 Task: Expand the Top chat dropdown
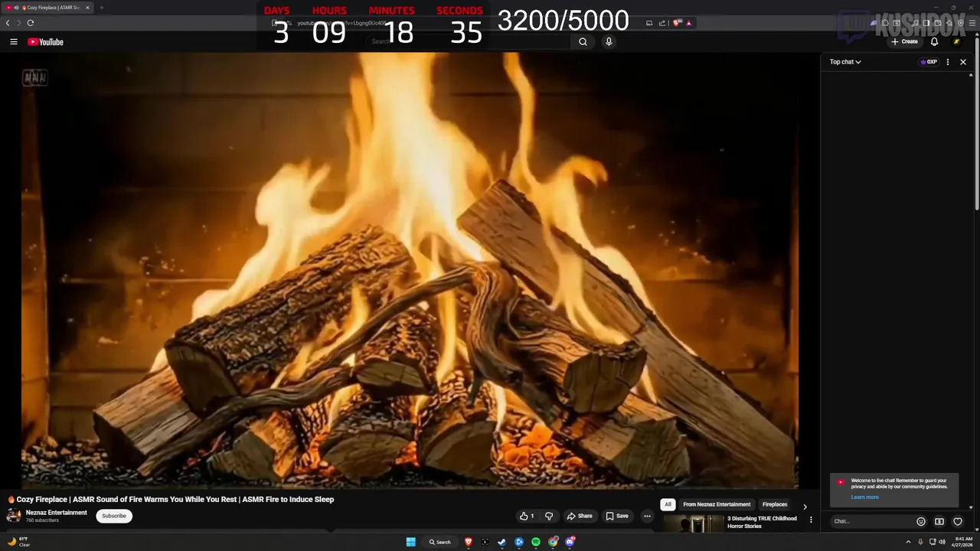click(845, 62)
